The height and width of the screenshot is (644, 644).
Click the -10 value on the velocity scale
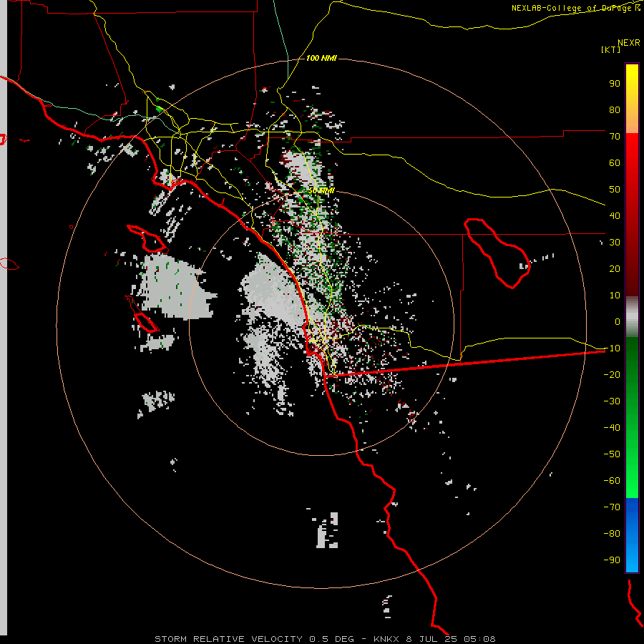[x=612, y=348]
